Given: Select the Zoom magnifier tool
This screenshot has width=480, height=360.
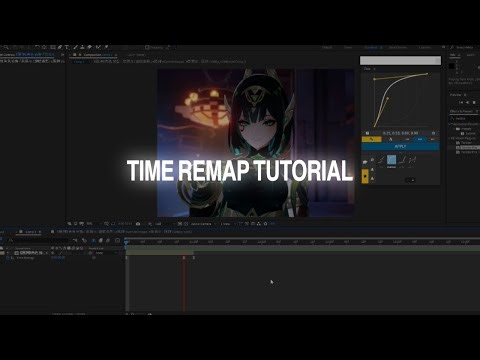Looking at the screenshot, I should tap(6, 47).
